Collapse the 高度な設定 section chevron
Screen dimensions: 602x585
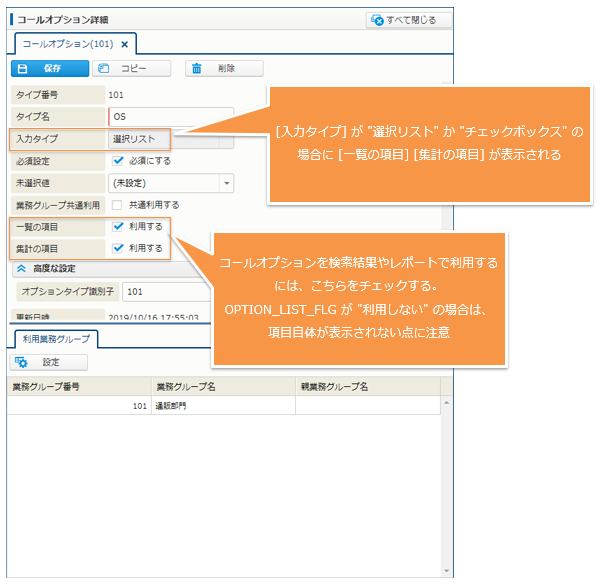[x=21, y=268]
